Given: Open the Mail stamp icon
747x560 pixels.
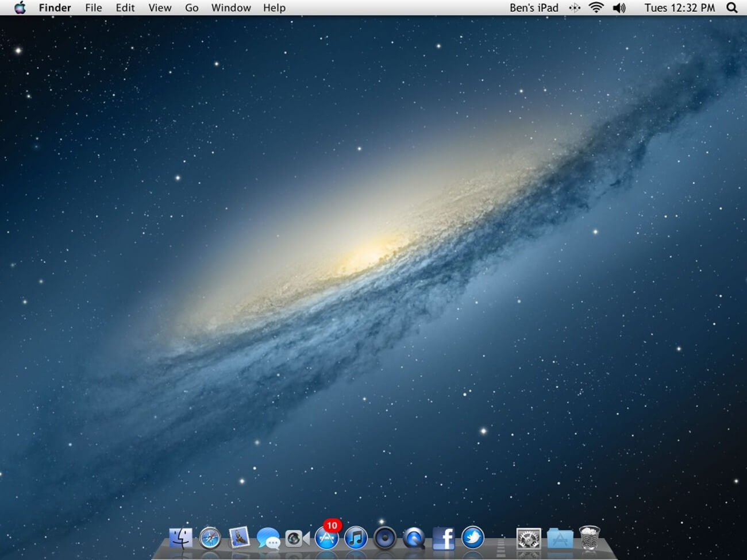Looking at the screenshot, I should click(x=239, y=538).
